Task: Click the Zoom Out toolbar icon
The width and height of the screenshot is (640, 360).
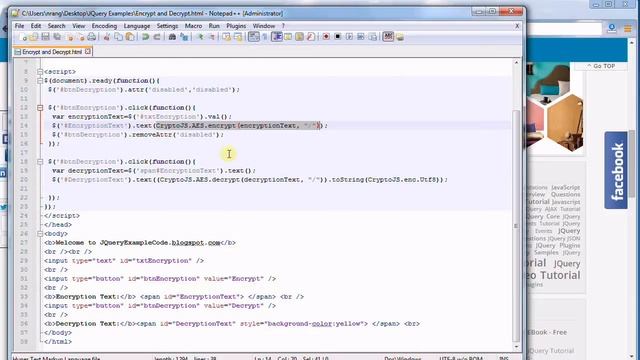Action: [211, 37]
